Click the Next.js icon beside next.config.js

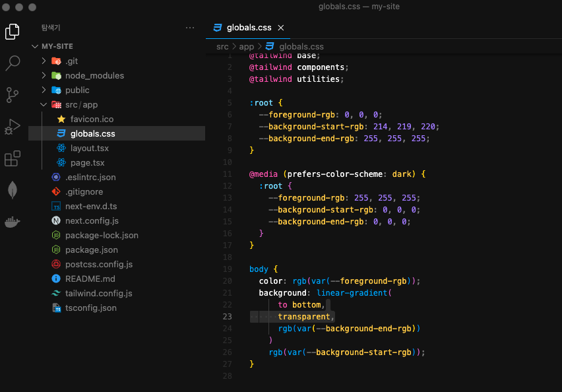coord(56,220)
